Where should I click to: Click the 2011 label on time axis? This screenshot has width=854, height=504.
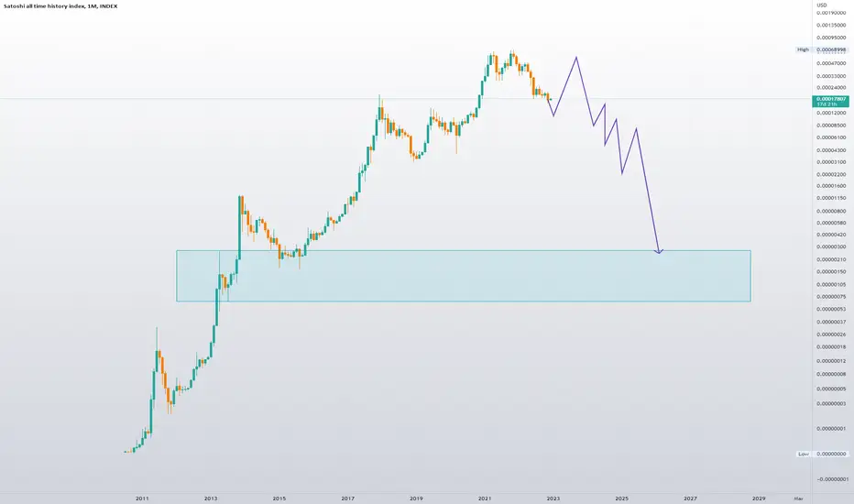[x=142, y=498]
